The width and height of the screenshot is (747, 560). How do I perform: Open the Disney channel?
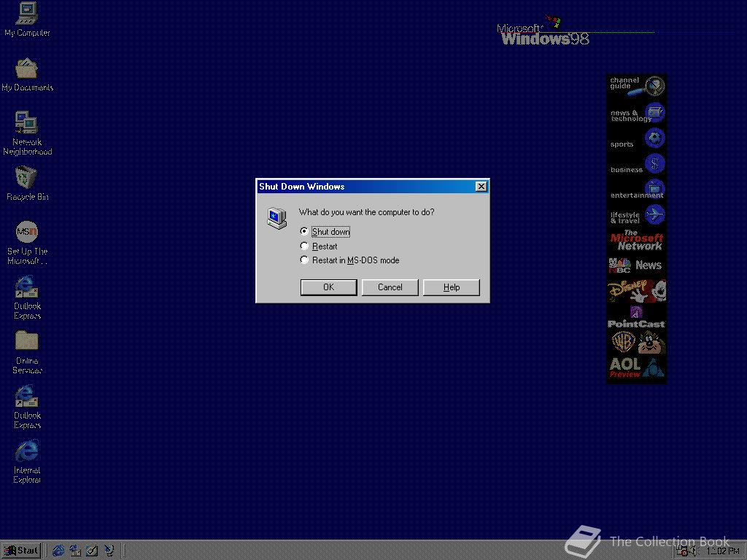tap(637, 291)
